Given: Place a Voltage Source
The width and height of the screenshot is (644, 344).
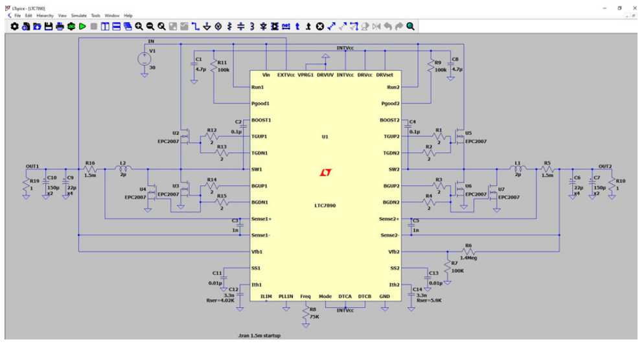Looking at the screenshot, I should [218, 27].
